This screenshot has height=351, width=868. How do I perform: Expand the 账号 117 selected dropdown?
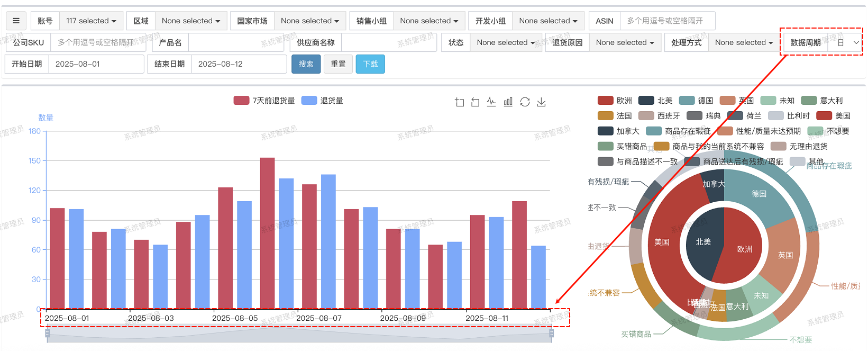91,21
